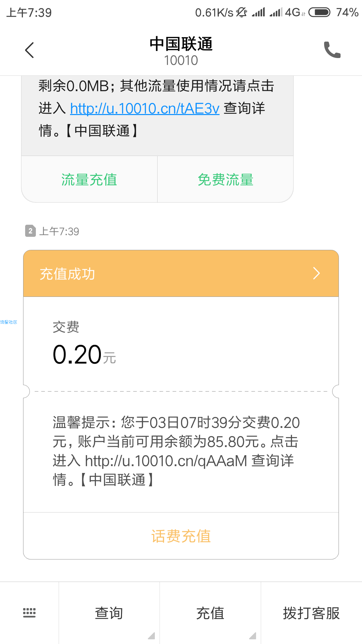Expand the 充值成功 card chevron
The image size is (362, 644).
point(316,273)
